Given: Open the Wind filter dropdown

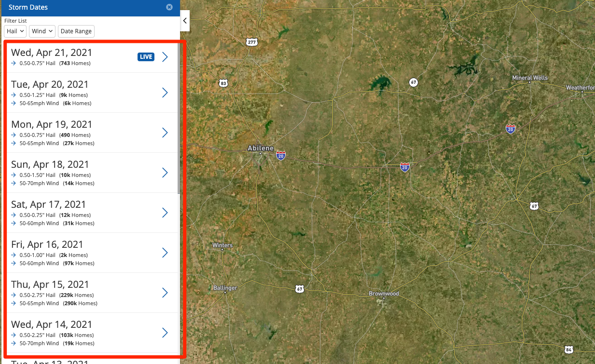Looking at the screenshot, I should 42,31.
